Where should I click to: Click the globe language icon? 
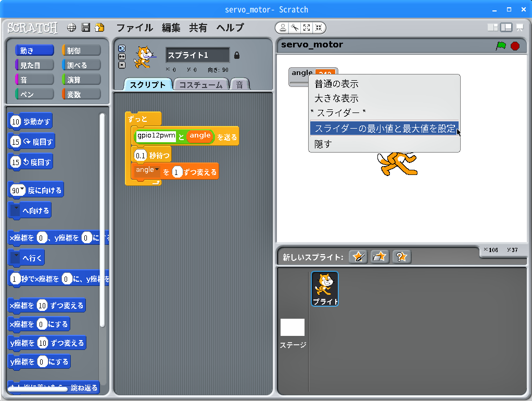coord(72,28)
